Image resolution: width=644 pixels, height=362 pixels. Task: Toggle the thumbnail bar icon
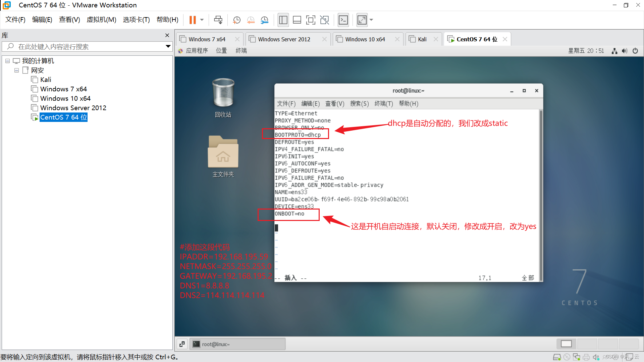point(297,20)
